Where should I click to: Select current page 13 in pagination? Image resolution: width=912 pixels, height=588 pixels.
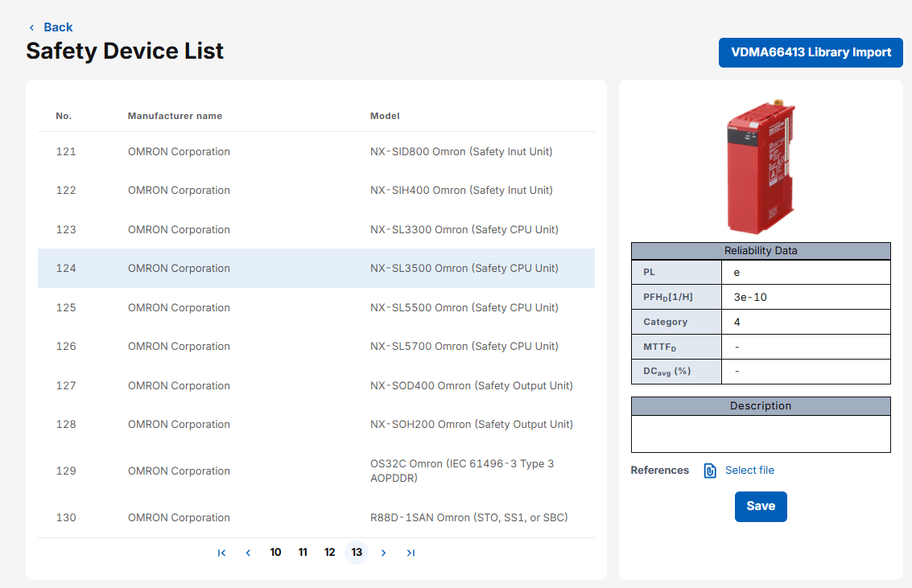[357, 552]
